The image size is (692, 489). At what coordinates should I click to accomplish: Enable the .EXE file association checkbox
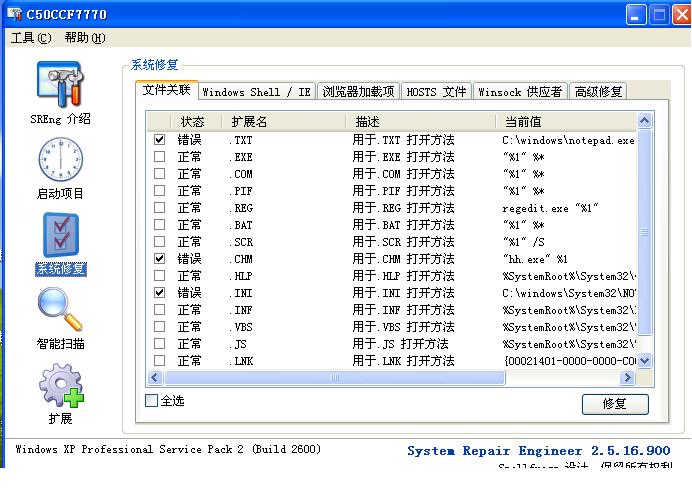[159, 158]
